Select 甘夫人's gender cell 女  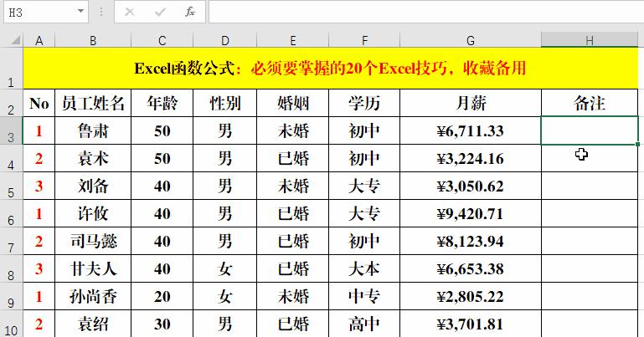[x=224, y=269]
